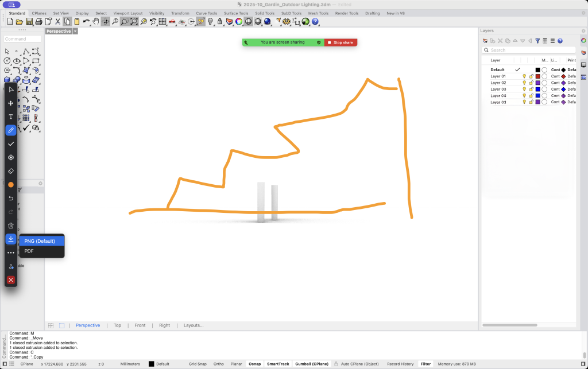
Task: Select the text tool in annotation toolbar
Action: 10,116
